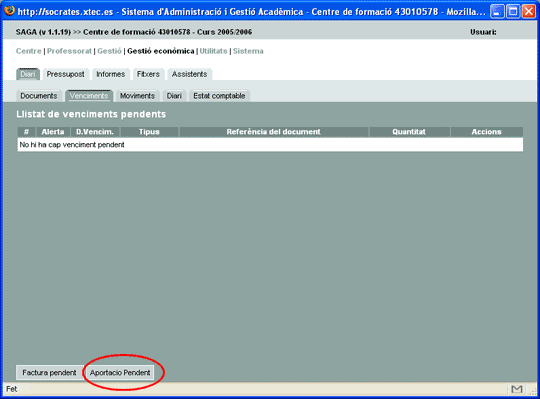Viewport: 540px width, 399px height.
Task: Click the Firefox icon in title bar
Action: (x=9, y=11)
